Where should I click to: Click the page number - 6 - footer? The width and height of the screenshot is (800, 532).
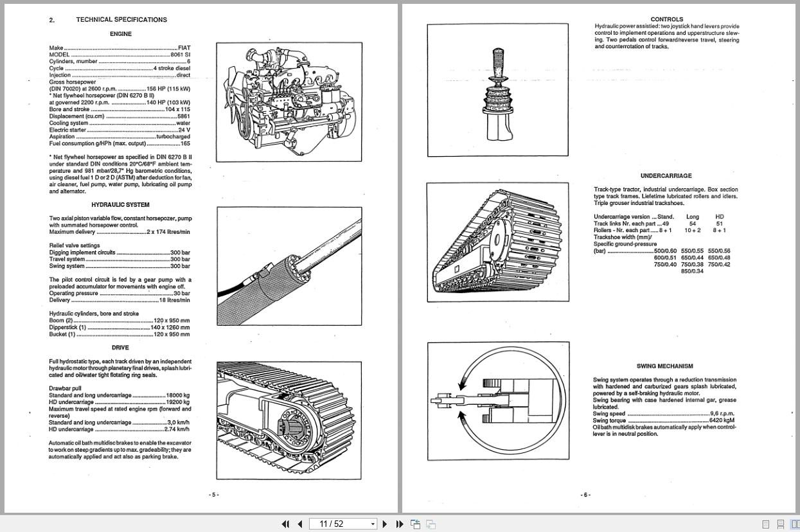click(x=585, y=495)
